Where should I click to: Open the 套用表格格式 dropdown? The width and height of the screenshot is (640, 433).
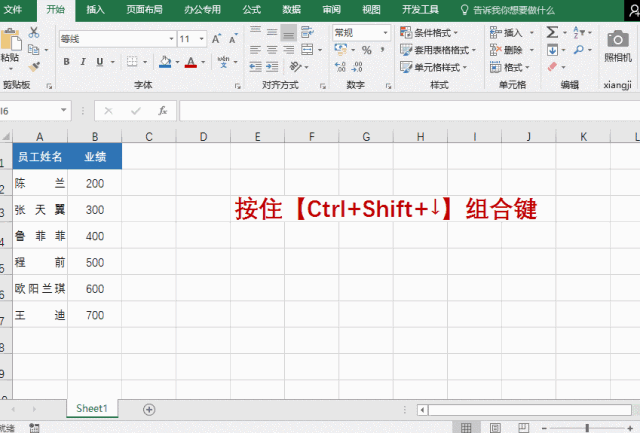pos(438,50)
